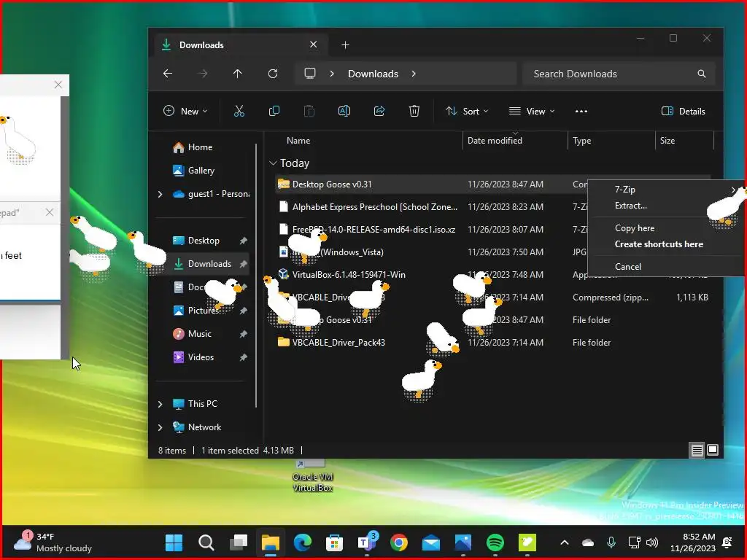Click the Copy icon in the toolbar
The width and height of the screenshot is (747, 560).
point(274,112)
